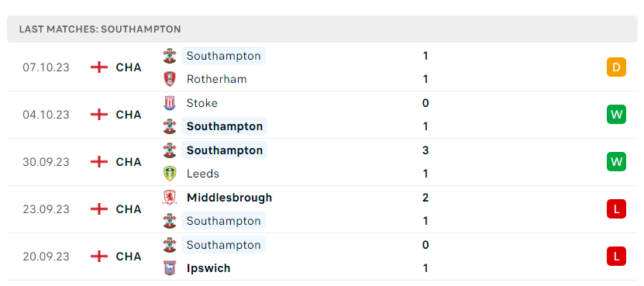This screenshot has height=286, width=644.
Task: Click the Middlesbrough club crest icon
Action: (x=170, y=198)
